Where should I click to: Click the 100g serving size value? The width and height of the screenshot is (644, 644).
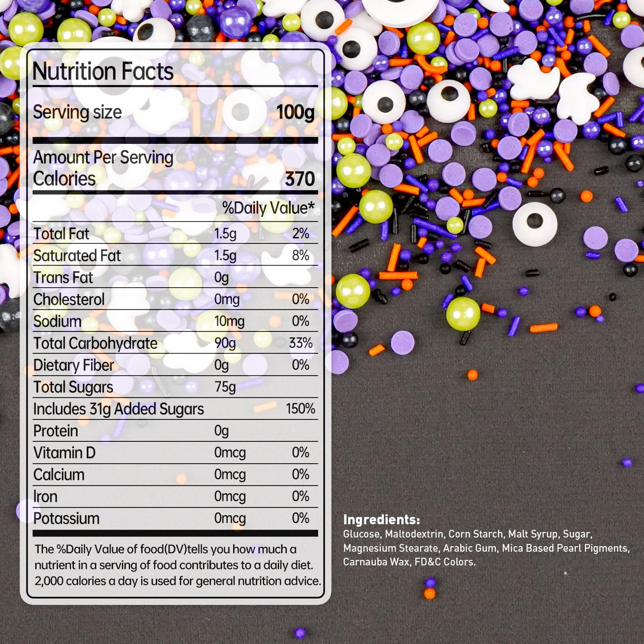pyautogui.click(x=295, y=112)
